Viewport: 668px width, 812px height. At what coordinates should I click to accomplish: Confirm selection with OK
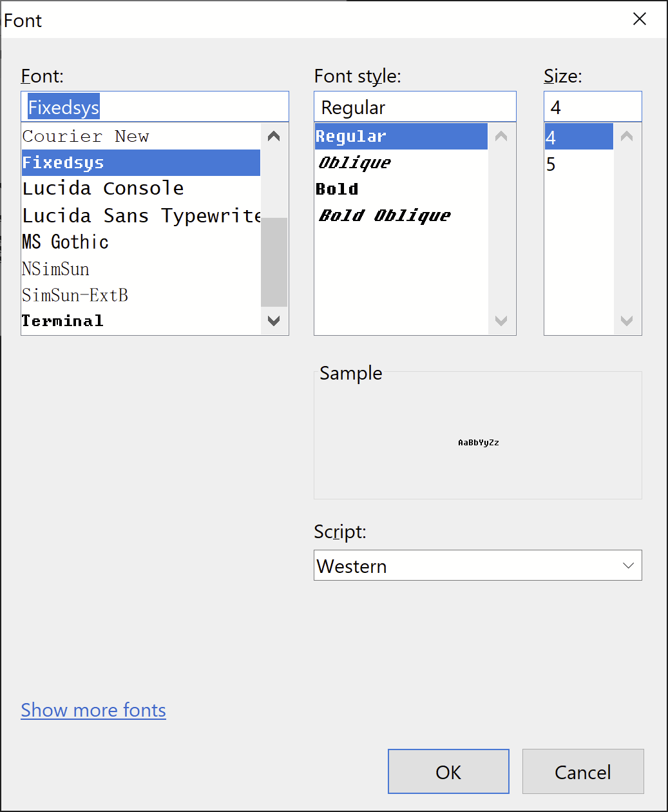448,771
